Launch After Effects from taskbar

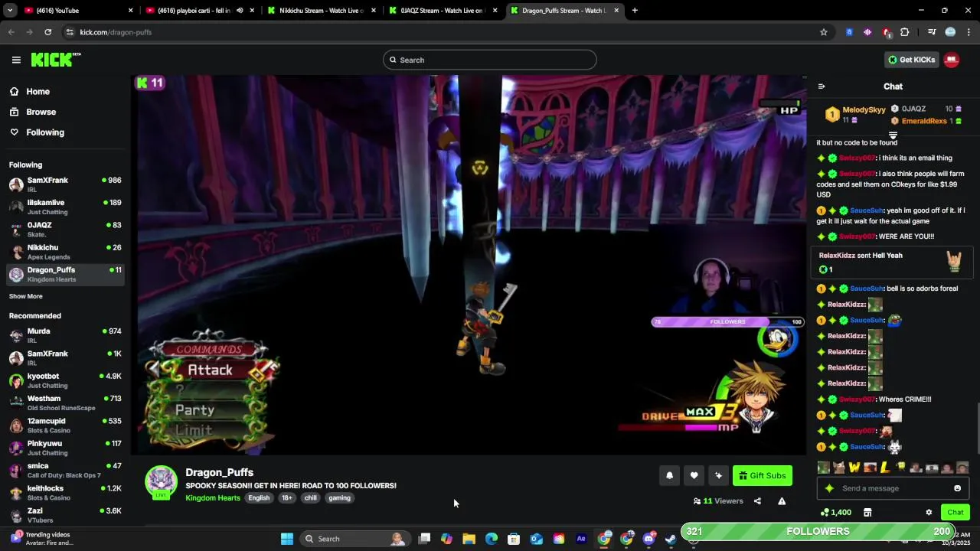[x=581, y=539]
